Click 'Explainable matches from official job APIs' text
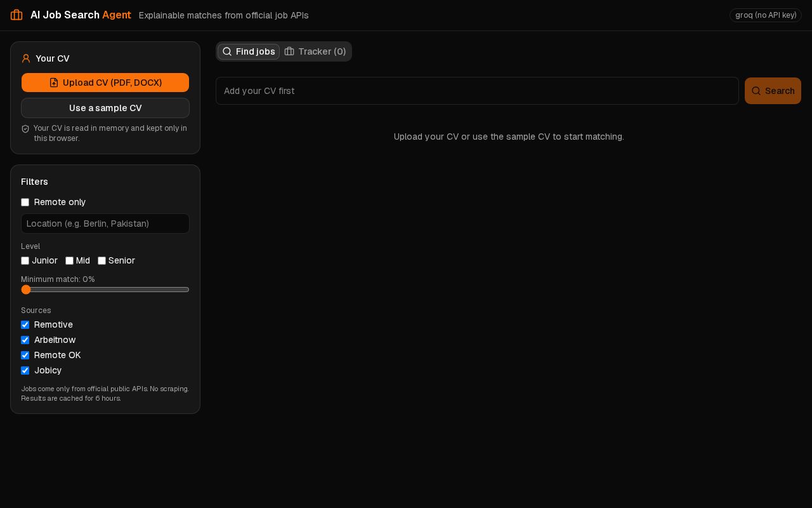The image size is (812, 508). (223, 15)
